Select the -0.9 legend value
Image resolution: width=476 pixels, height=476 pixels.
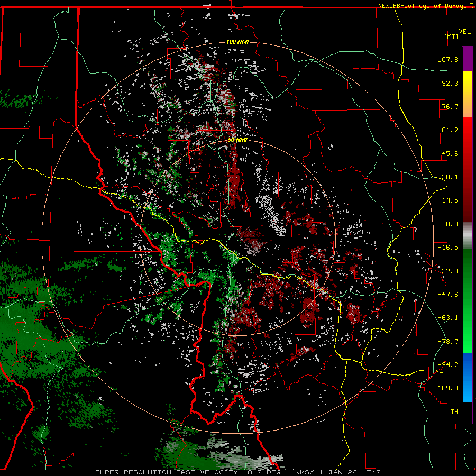point(450,224)
